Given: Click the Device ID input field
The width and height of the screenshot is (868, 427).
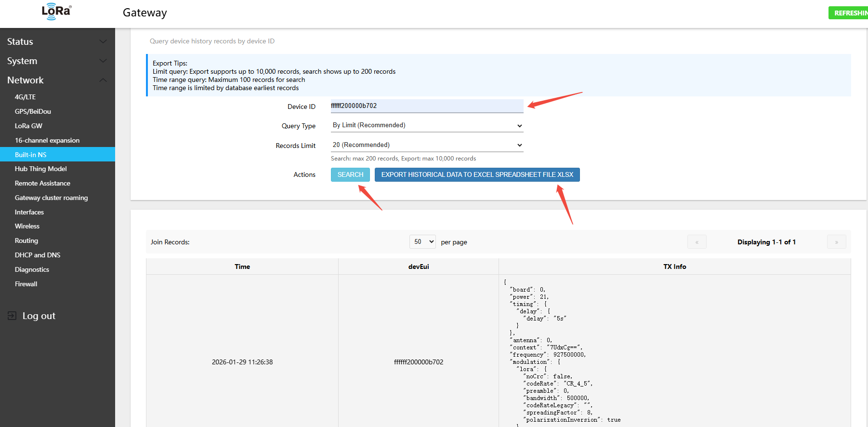Looking at the screenshot, I should click(427, 106).
